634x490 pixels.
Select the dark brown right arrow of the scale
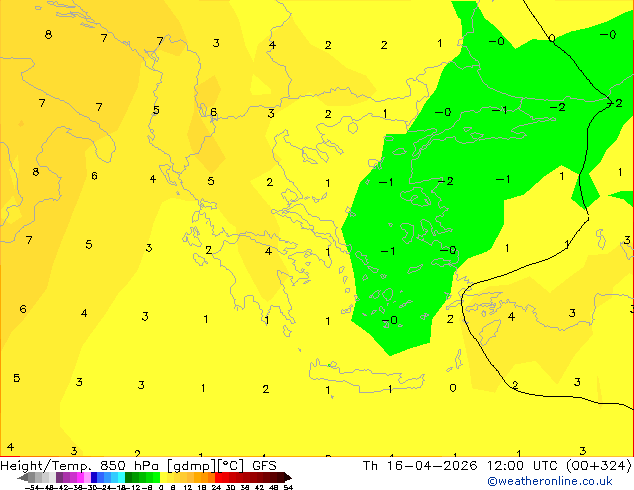coord(288,477)
